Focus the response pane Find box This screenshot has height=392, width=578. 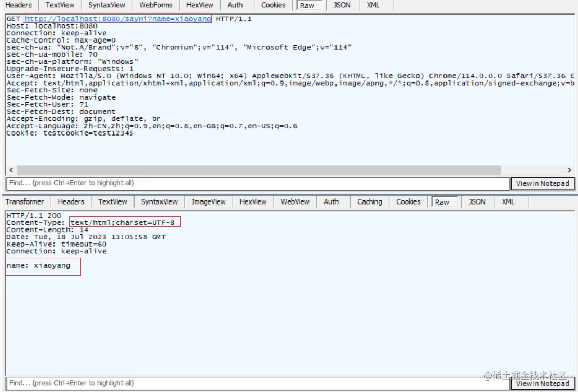(x=258, y=383)
